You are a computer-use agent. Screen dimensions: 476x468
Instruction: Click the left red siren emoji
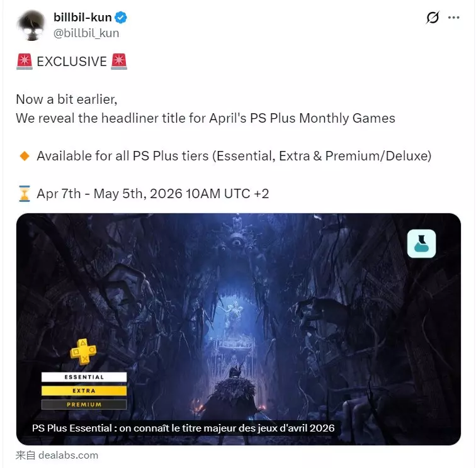[x=25, y=61]
